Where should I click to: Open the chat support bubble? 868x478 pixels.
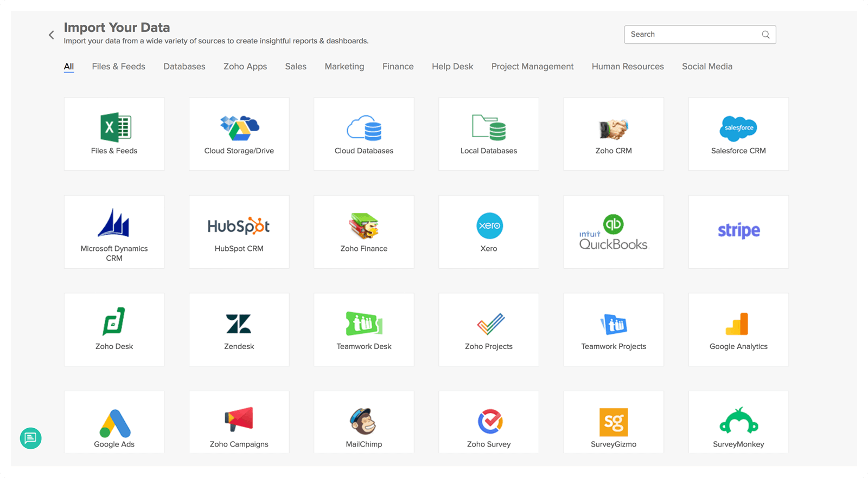coord(31,438)
